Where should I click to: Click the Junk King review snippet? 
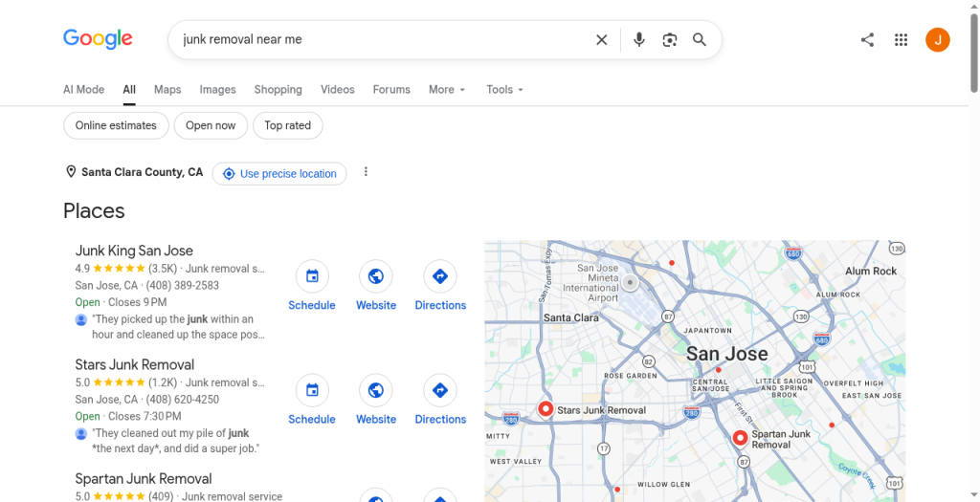tap(178, 327)
